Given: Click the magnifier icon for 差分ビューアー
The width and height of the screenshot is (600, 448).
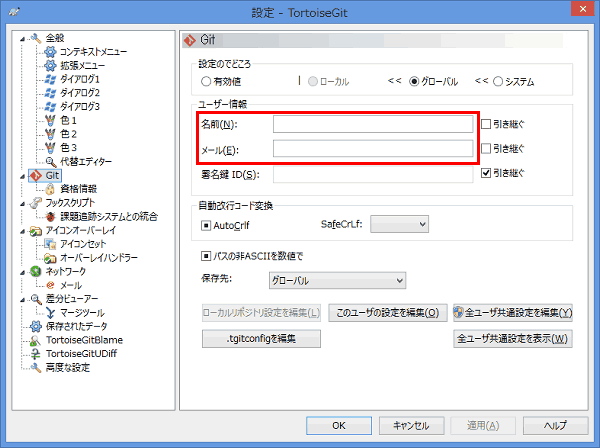Looking at the screenshot, I should coord(36,299).
